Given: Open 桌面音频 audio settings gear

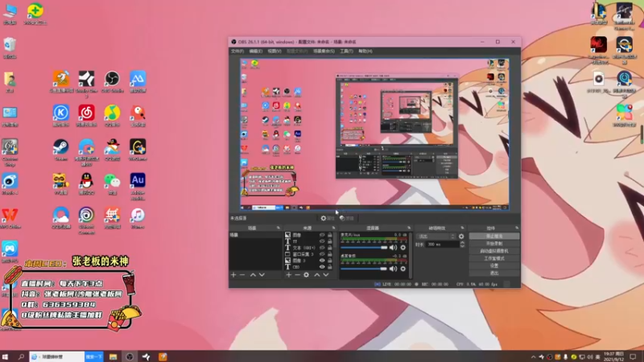Looking at the screenshot, I should tap(403, 269).
